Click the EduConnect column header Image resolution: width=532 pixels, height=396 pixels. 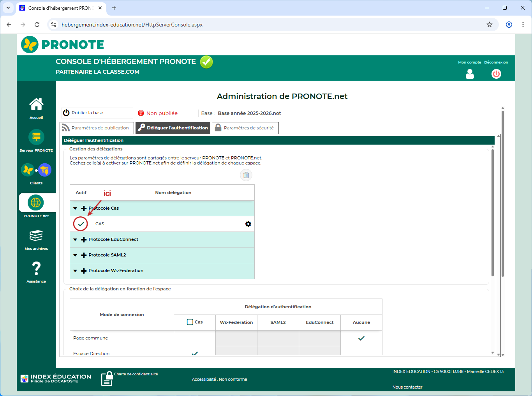pyautogui.click(x=320, y=322)
